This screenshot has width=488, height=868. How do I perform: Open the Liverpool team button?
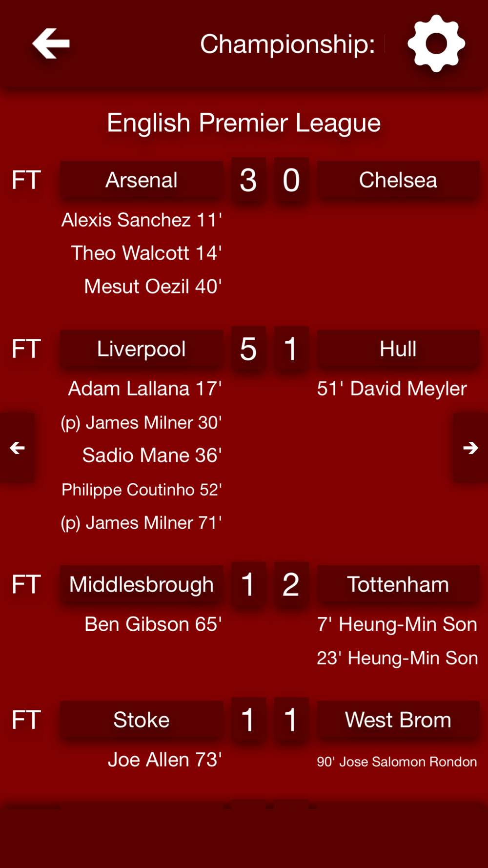[x=142, y=349]
